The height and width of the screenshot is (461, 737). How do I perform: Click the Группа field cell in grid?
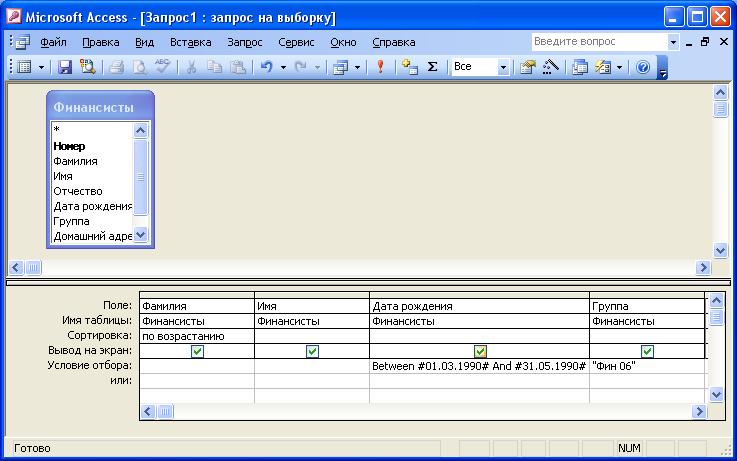(647, 306)
